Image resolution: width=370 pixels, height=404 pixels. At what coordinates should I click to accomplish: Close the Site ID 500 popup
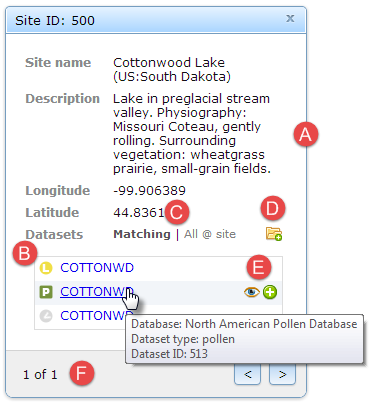tap(290, 19)
